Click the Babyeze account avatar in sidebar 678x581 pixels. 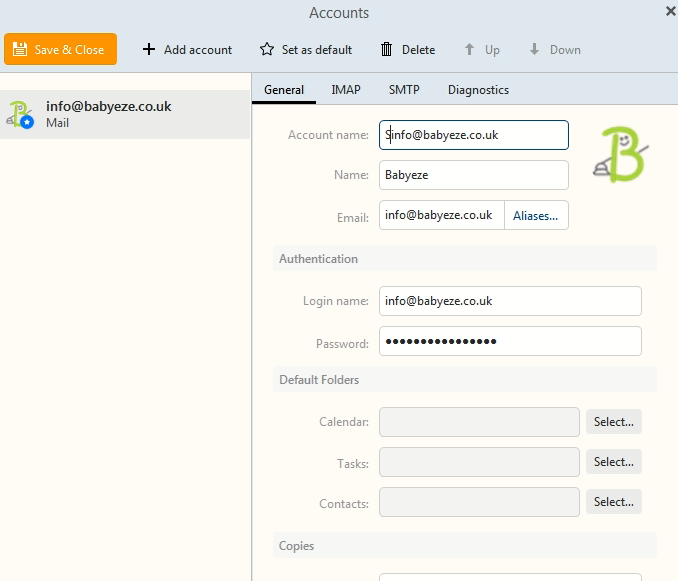pyautogui.click(x=21, y=114)
